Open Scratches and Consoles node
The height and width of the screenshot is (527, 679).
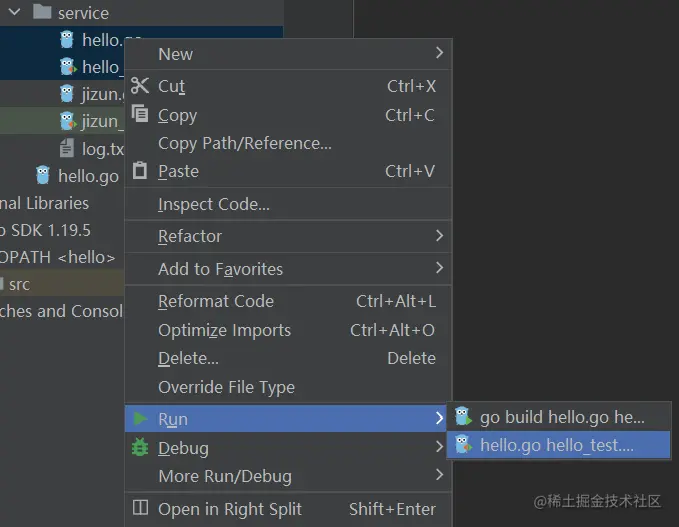coord(61,311)
